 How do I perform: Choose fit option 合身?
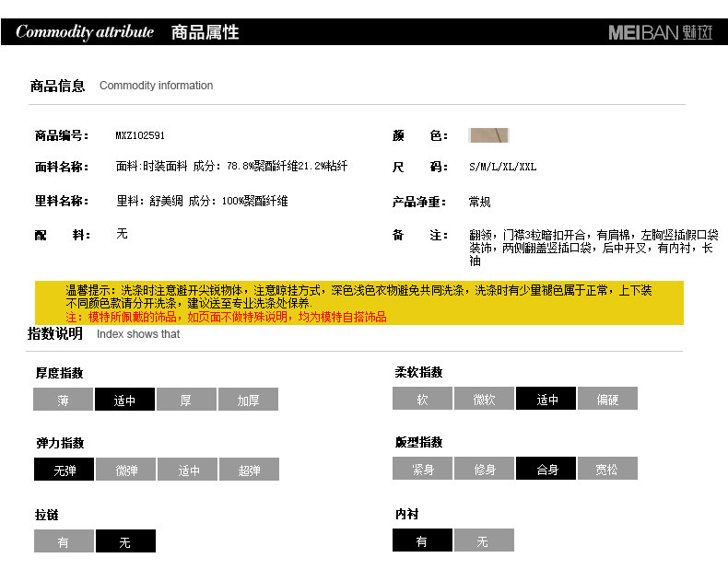point(546,469)
